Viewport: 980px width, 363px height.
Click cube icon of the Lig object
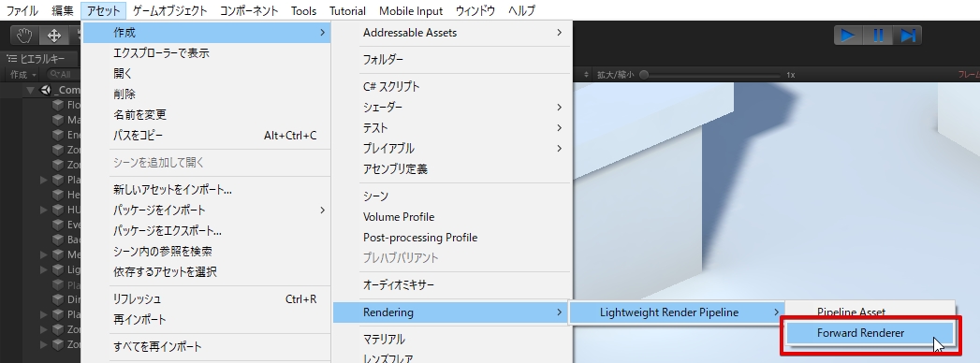tap(59, 269)
